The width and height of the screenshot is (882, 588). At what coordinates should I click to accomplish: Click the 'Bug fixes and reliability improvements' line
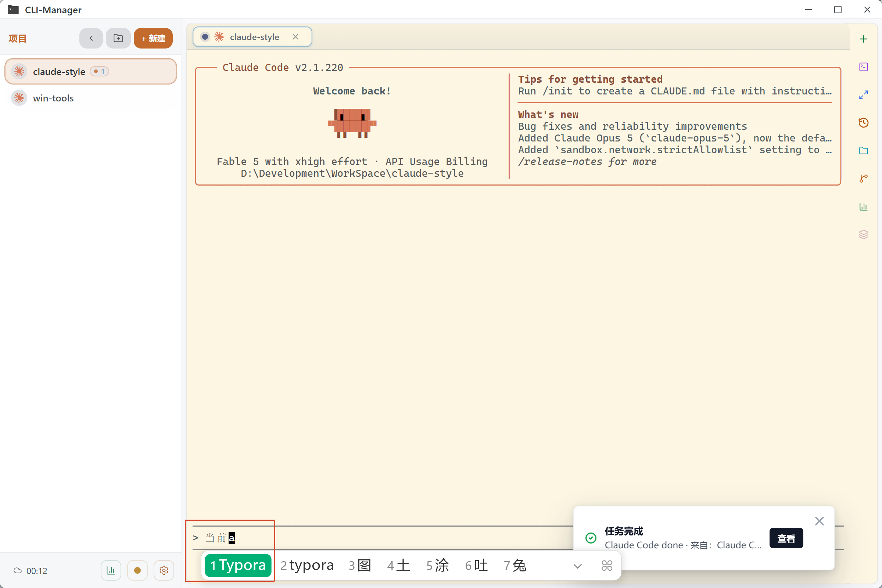tap(632, 126)
